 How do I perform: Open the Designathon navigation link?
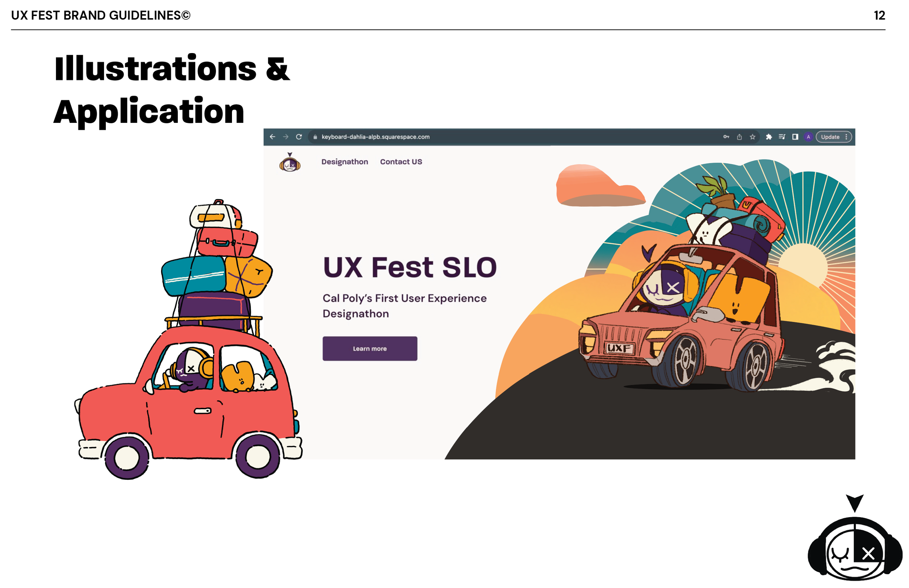[344, 161]
